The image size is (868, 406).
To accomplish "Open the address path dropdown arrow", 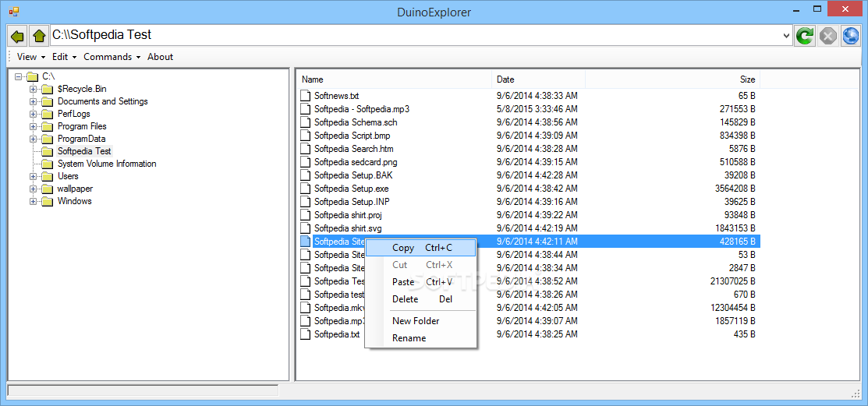I will [x=787, y=36].
